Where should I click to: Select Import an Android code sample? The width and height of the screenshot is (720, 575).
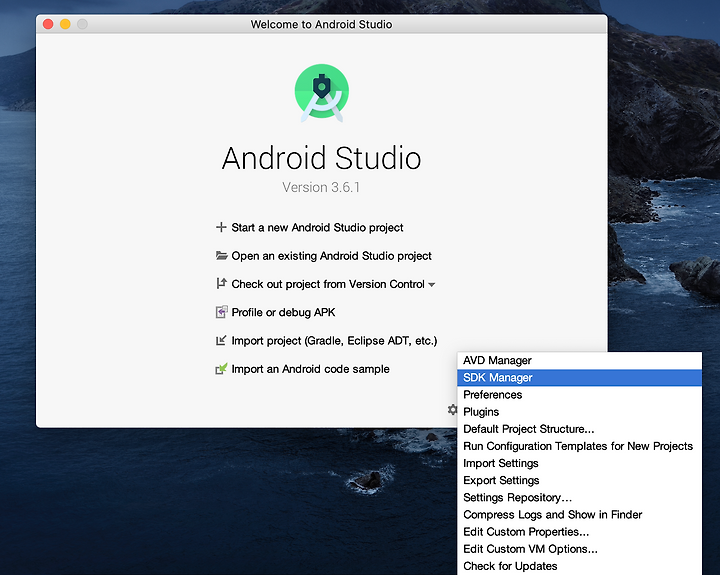310,369
